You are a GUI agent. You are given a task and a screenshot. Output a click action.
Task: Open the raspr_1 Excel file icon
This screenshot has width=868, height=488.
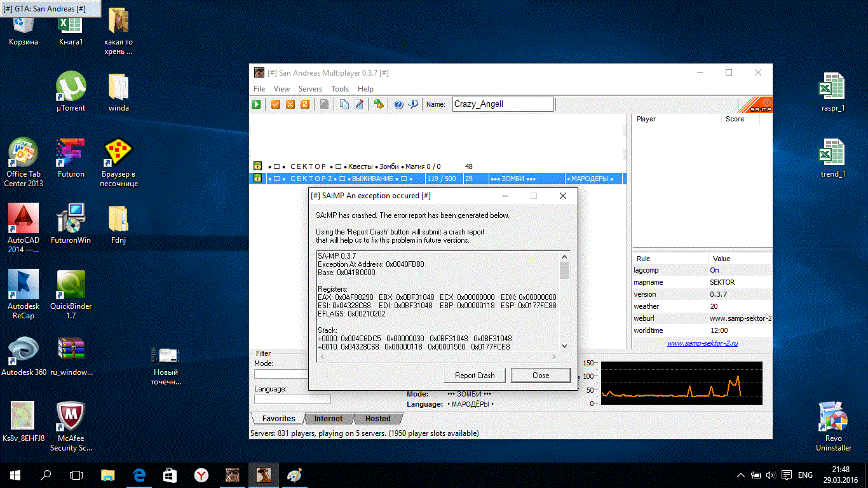pos(833,92)
